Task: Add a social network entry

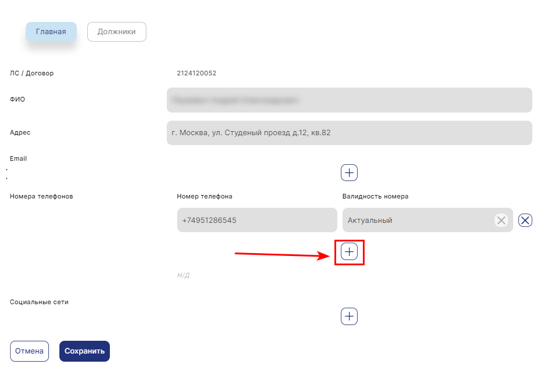Action: pyautogui.click(x=349, y=316)
